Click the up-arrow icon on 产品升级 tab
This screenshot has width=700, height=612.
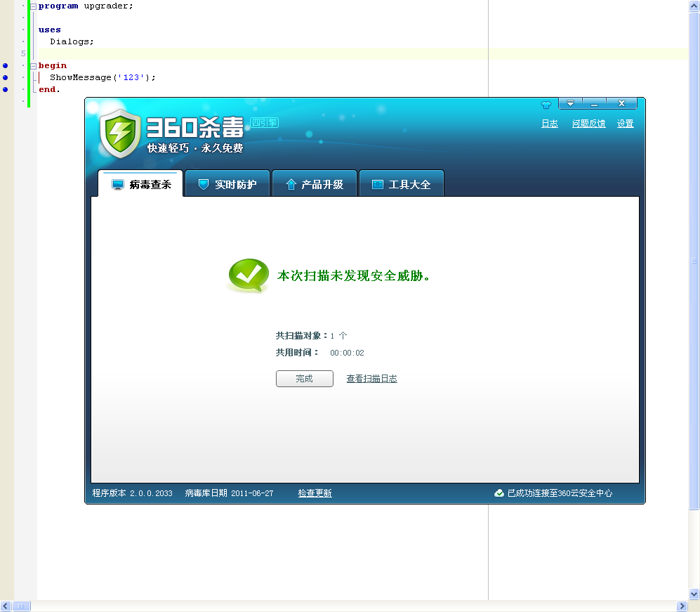291,184
